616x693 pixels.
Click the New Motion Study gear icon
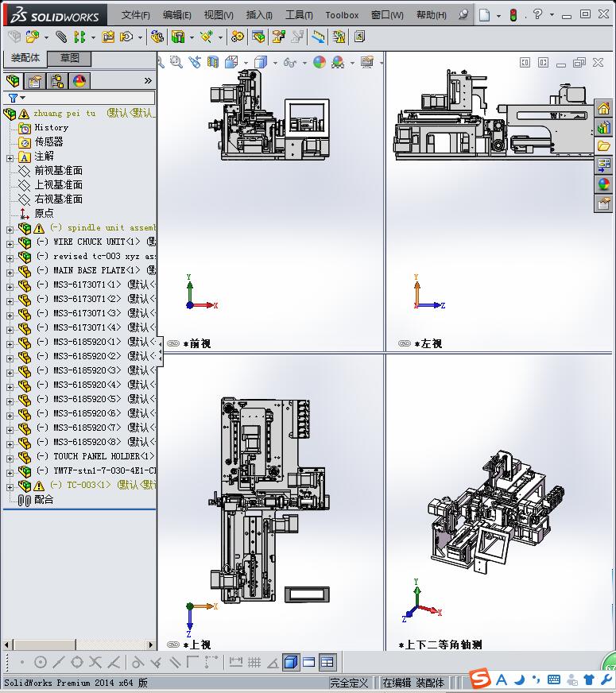pyautogui.click(x=238, y=37)
